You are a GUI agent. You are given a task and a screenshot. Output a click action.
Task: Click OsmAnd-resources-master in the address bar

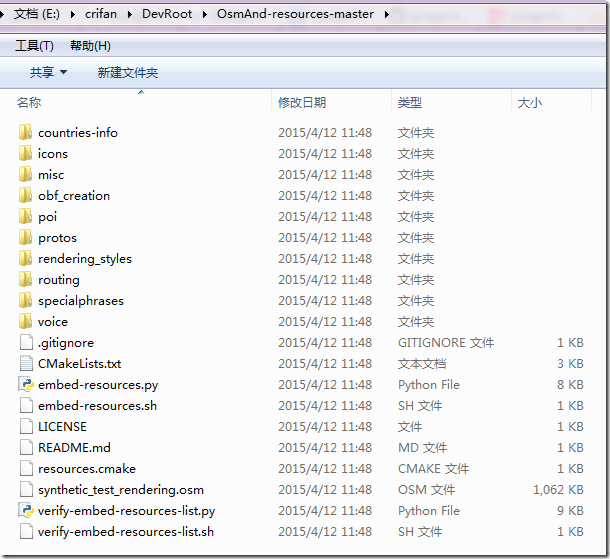coord(295,14)
